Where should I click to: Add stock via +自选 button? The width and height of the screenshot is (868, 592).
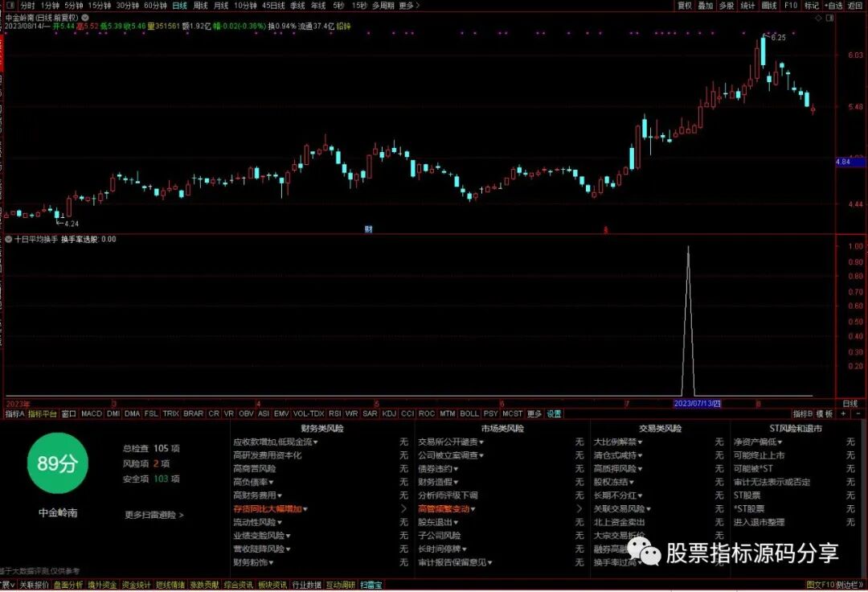pos(833,6)
